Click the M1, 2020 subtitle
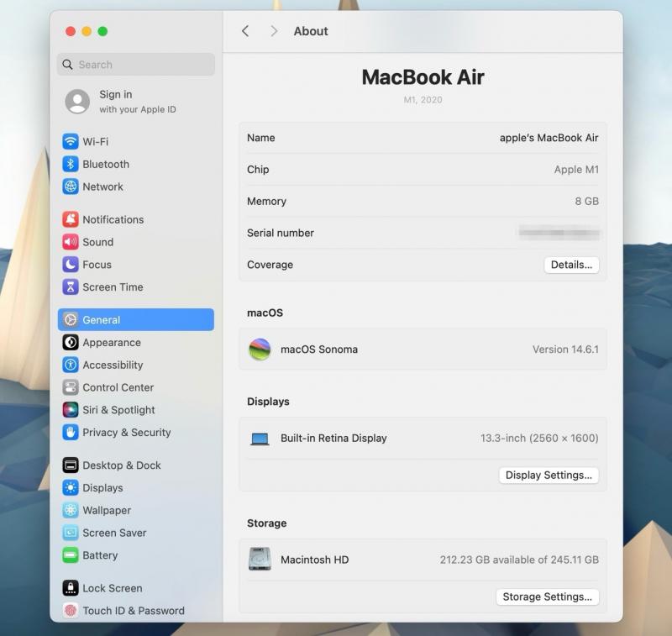The image size is (672, 636). 423,100
